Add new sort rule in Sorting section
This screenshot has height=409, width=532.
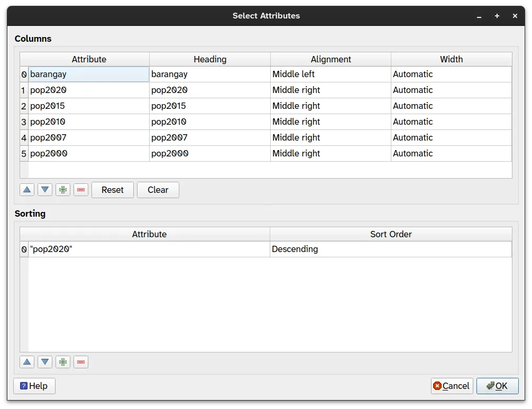[63, 362]
